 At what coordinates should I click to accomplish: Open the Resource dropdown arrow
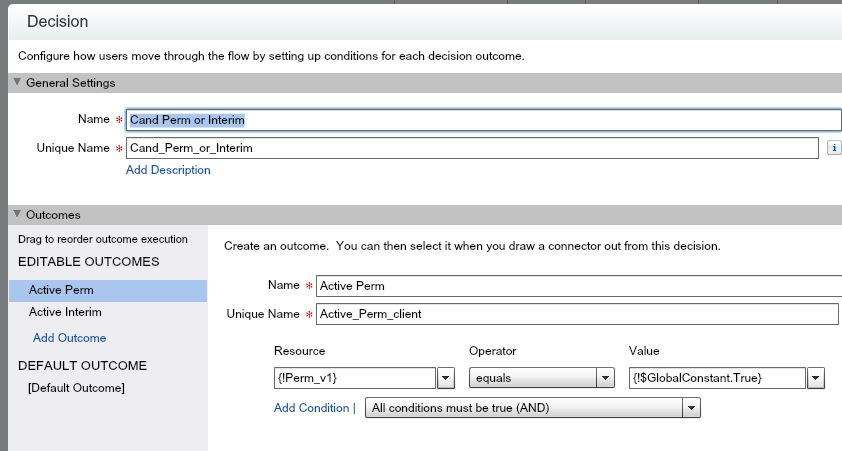coord(446,378)
